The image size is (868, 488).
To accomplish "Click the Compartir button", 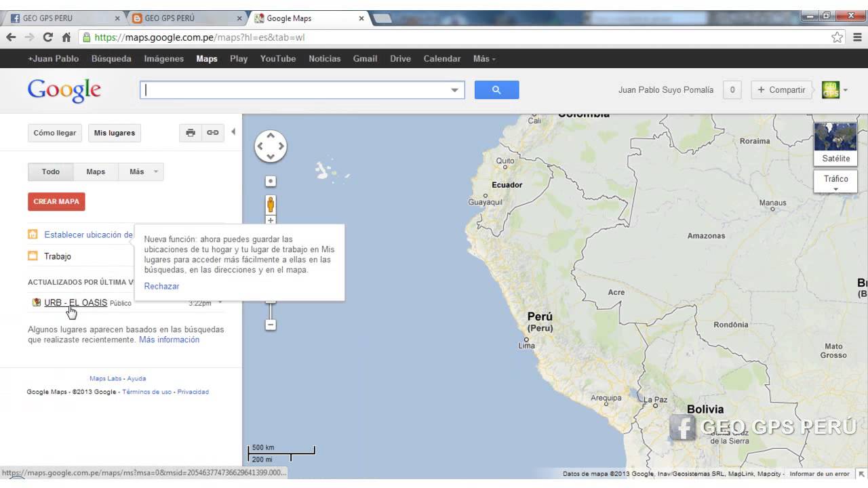I will [781, 89].
